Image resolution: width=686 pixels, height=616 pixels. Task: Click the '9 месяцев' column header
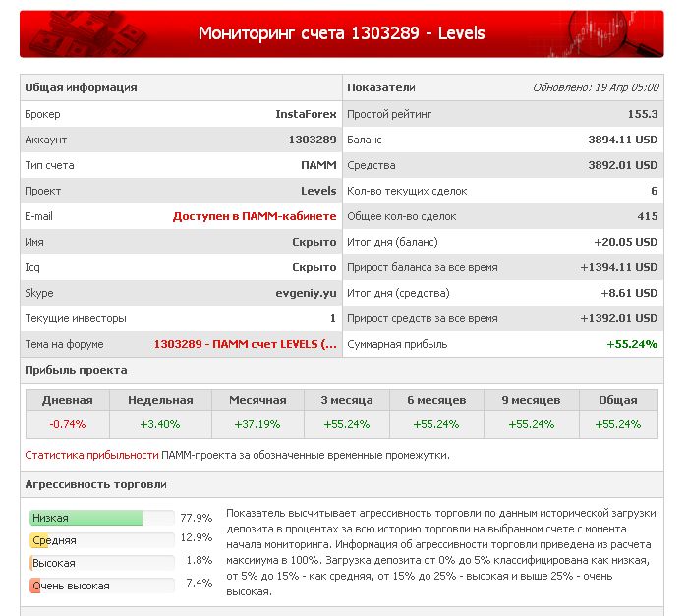click(531, 400)
